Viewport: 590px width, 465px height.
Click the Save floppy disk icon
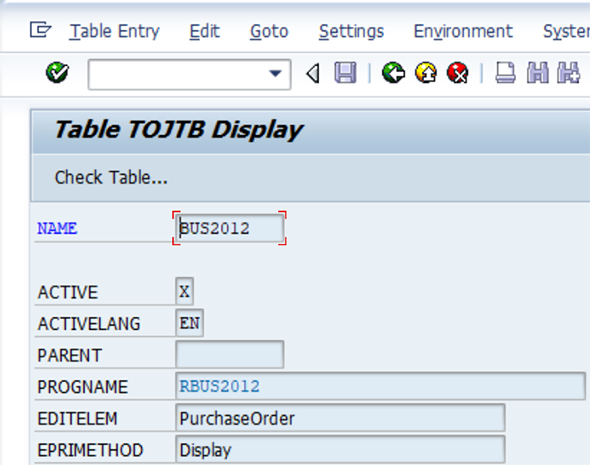345,73
